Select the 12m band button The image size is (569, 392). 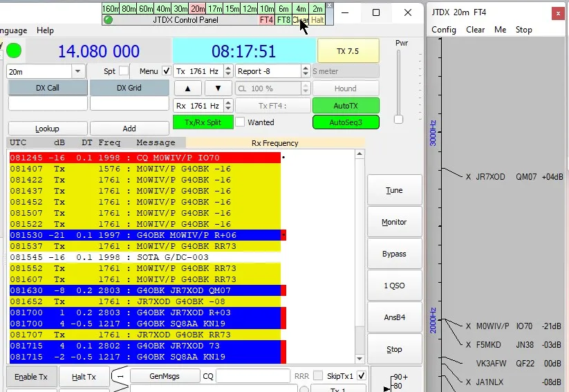(x=250, y=9)
